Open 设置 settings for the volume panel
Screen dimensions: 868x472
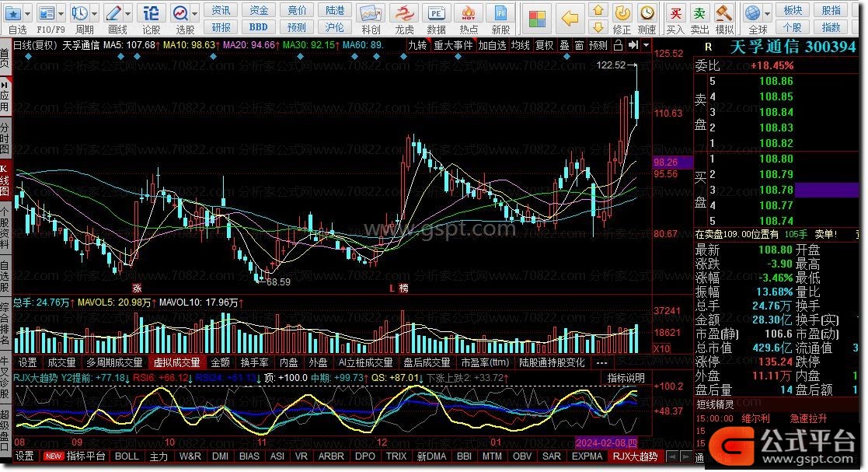[x=27, y=363]
